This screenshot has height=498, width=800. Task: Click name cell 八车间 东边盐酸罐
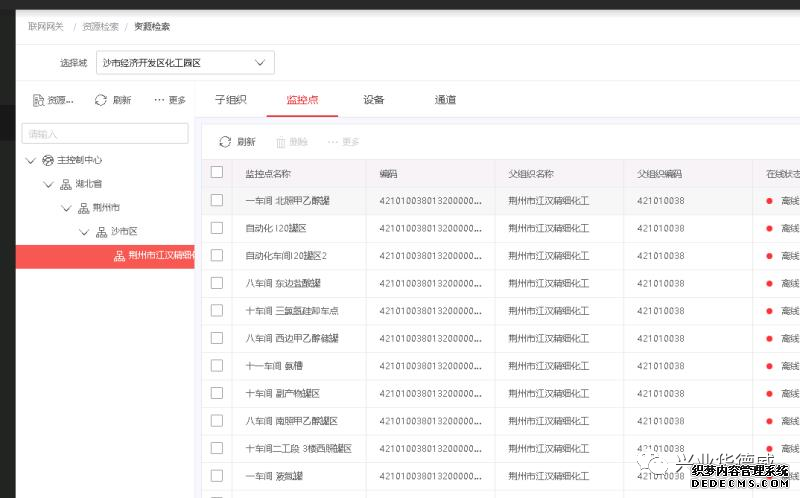283,283
